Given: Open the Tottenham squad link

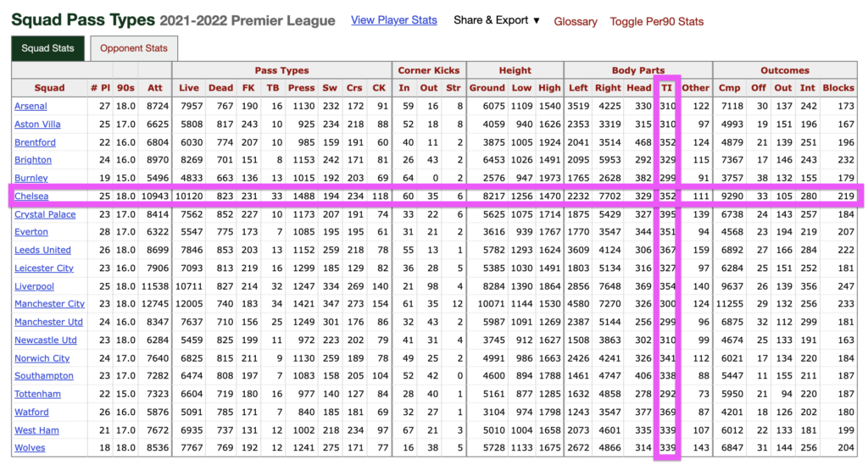Looking at the screenshot, I should (37, 394).
